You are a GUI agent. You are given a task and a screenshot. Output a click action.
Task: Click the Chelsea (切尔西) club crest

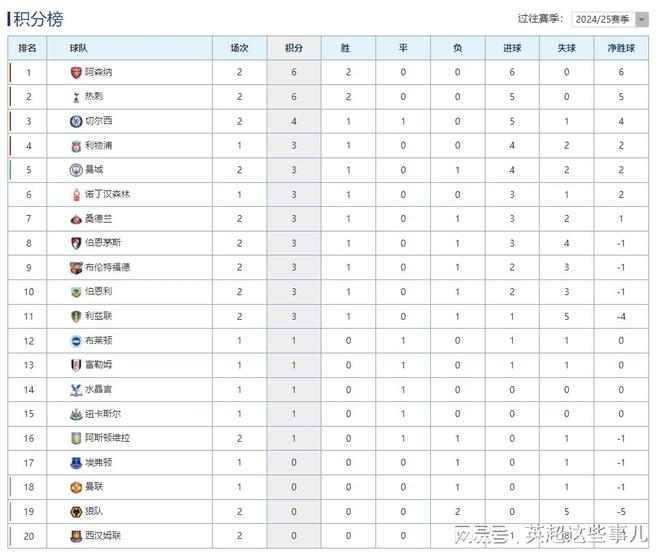76,121
